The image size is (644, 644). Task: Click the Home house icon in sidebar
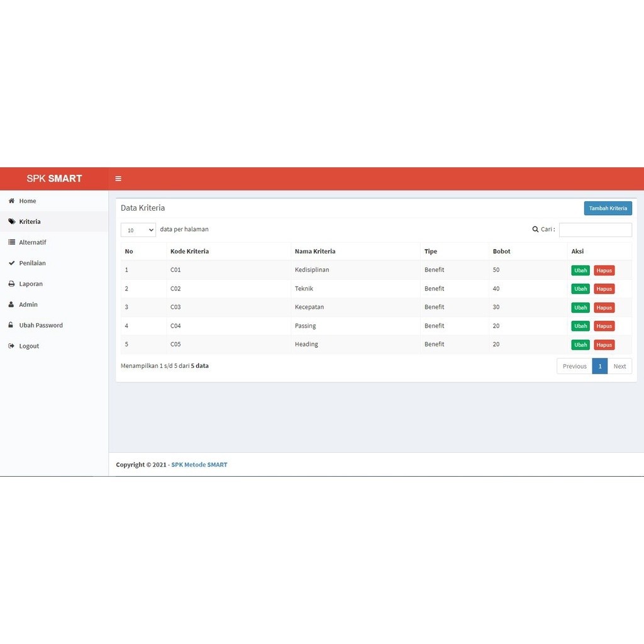coord(11,201)
